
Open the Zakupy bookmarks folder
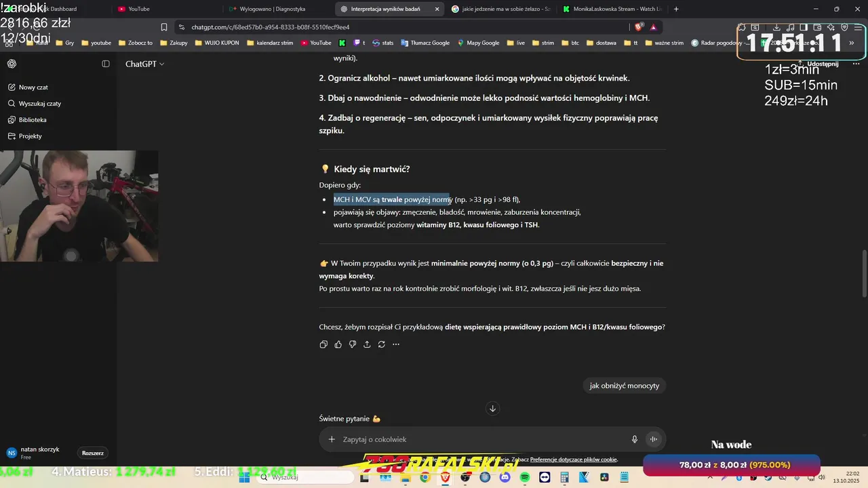click(173, 43)
